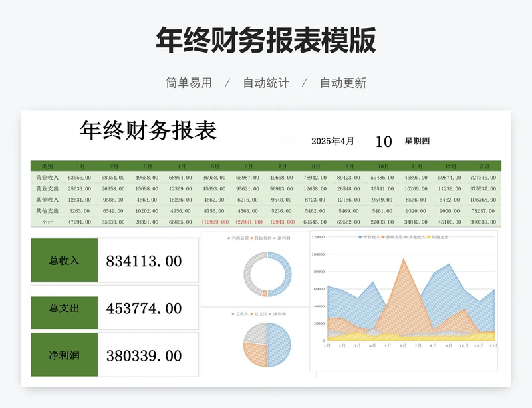Click 营业收入 legend entry in area chart

tap(369, 237)
